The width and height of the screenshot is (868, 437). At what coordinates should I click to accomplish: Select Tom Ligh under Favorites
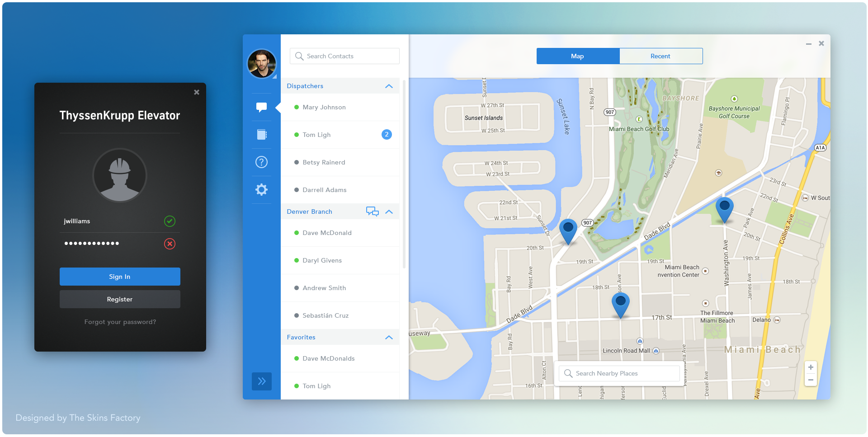[340, 386]
